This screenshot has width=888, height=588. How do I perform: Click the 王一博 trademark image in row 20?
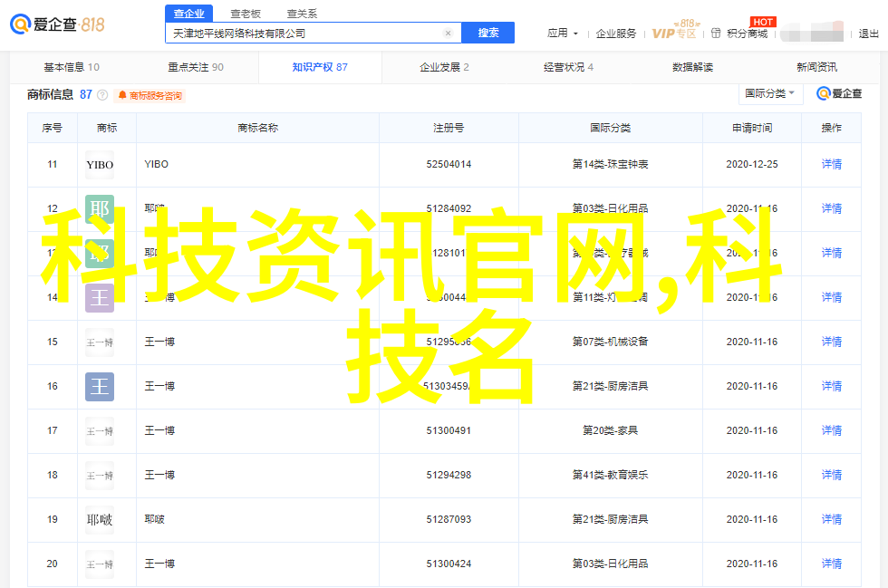(x=100, y=564)
